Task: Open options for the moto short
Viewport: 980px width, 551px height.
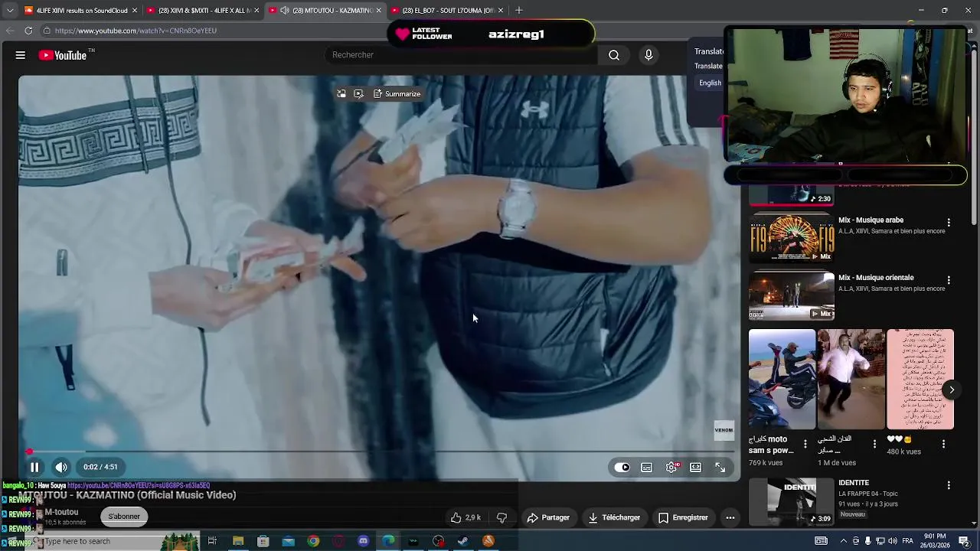Action: (x=805, y=444)
